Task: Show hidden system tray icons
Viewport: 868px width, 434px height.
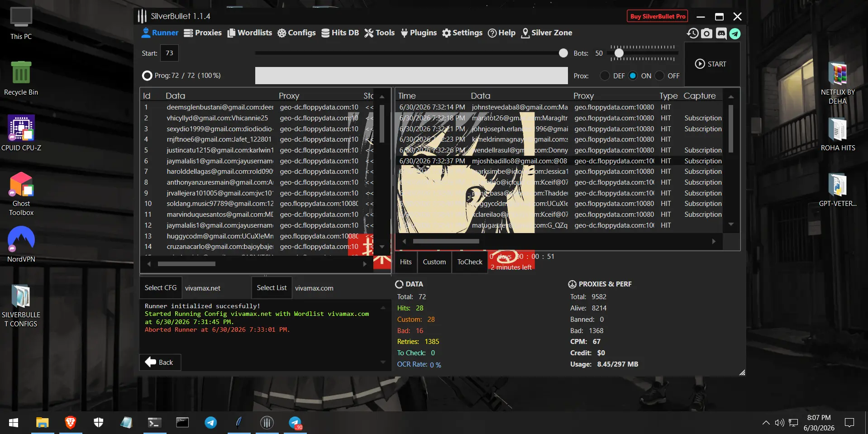Action: tap(766, 423)
